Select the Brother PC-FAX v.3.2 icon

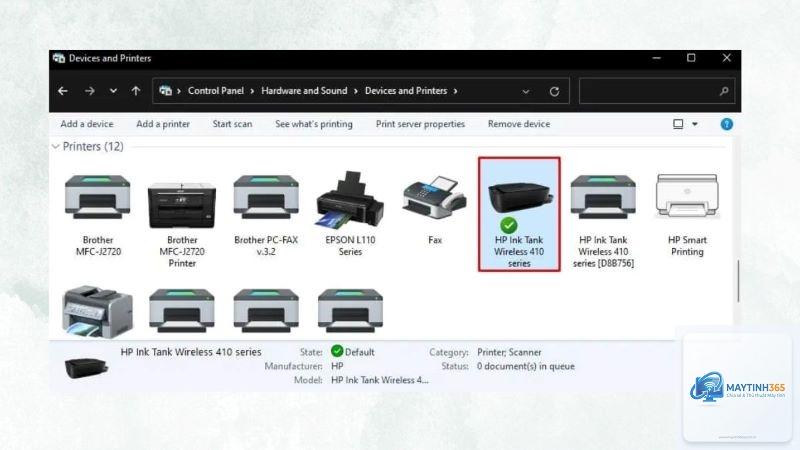(266, 197)
